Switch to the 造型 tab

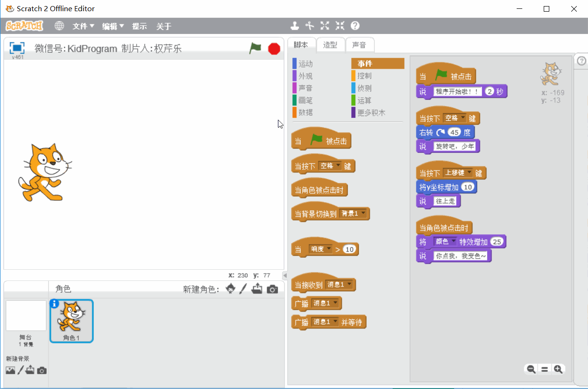[x=331, y=45]
